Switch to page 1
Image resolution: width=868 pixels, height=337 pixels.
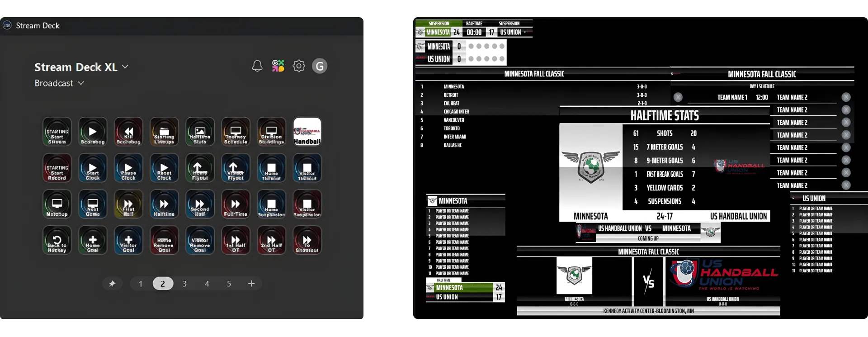tap(141, 284)
